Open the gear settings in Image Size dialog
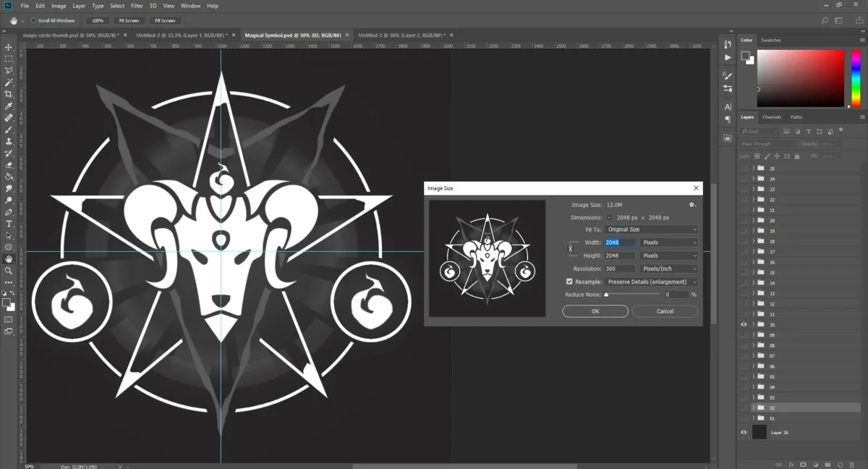The height and width of the screenshot is (469, 868). [x=692, y=205]
